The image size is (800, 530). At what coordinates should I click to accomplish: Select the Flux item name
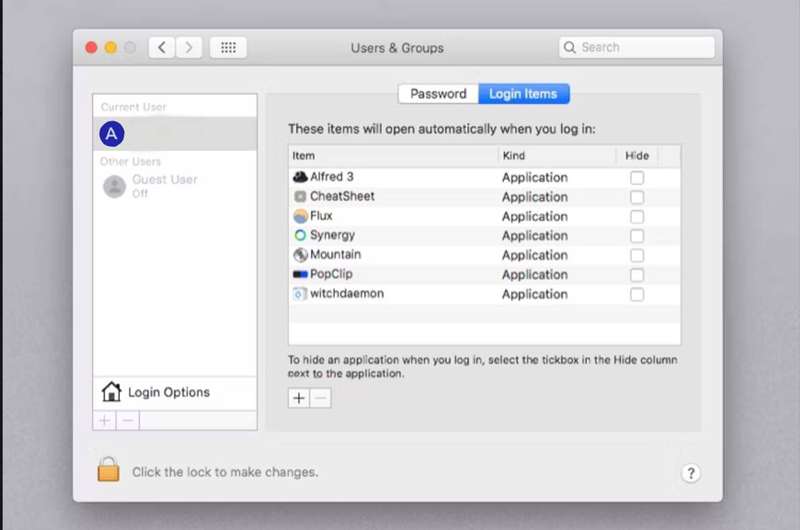click(x=321, y=216)
